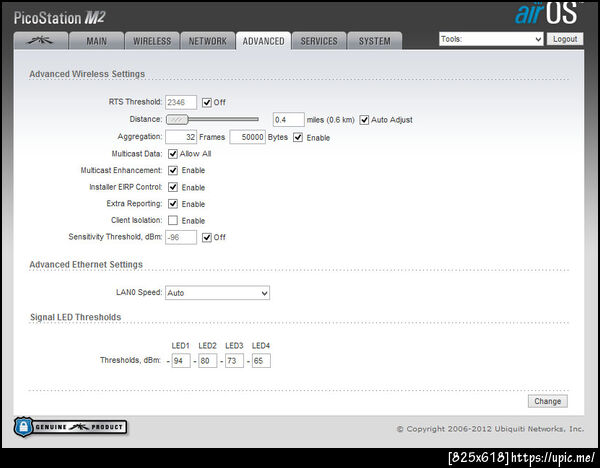The width and height of the screenshot is (600, 468).
Task: Toggle Distance Auto Adjust checkbox
Action: tap(364, 120)
